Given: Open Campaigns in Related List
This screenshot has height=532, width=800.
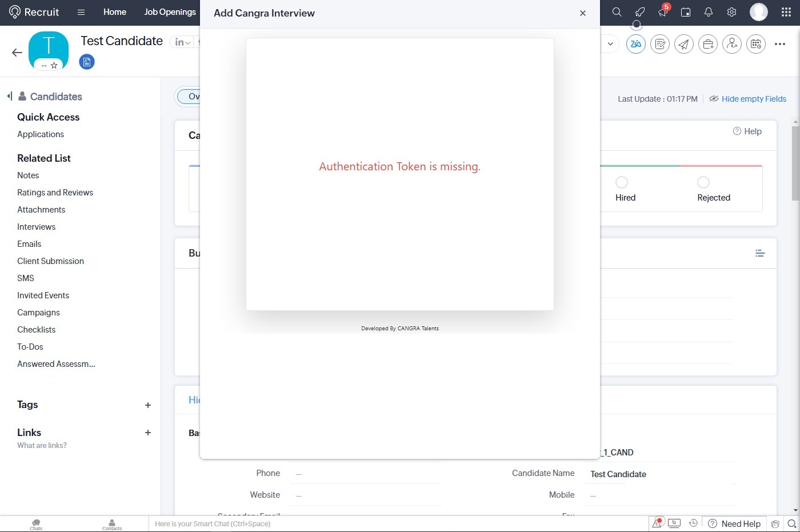Looking at the screenshot, I should tap(38, 313).
